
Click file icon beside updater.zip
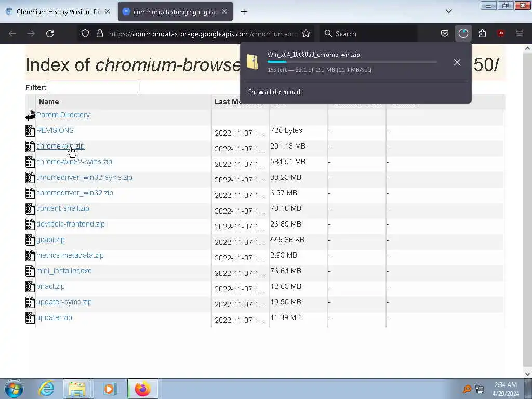(x=30, y=318)
